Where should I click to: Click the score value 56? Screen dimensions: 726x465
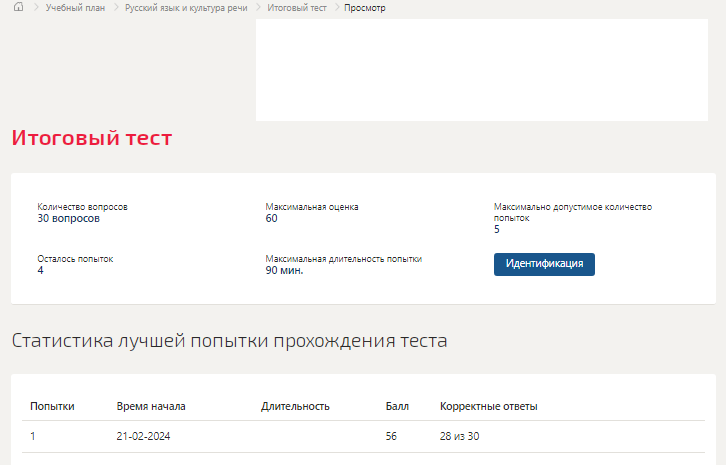(391, 436)
